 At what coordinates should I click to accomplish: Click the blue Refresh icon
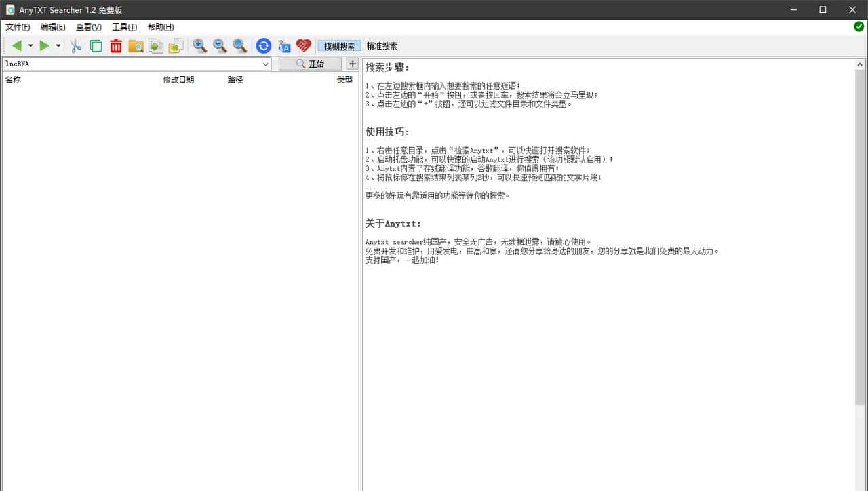click(263, 45)
